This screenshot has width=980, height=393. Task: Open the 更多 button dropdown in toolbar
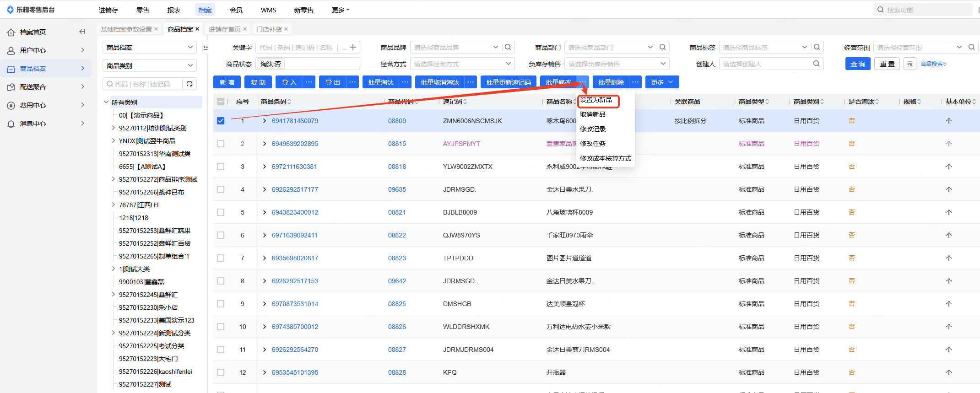point(662,82)
